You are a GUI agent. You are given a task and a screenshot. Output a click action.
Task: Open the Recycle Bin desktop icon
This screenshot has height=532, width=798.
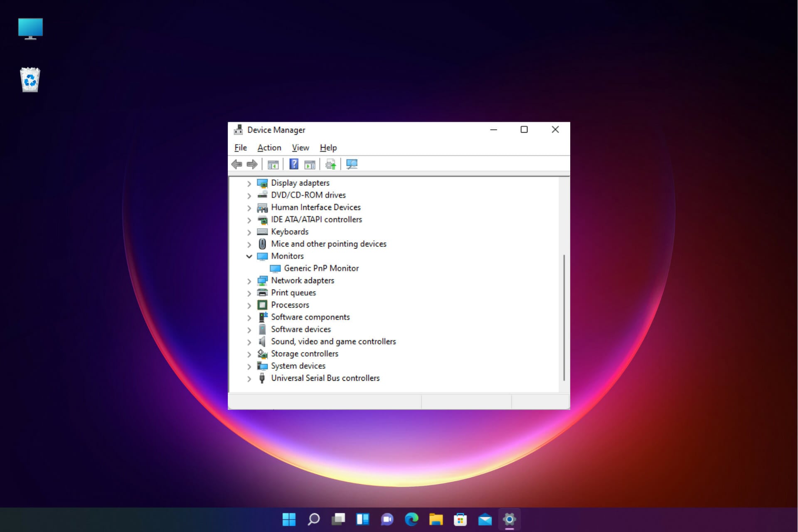click(x=30, y=80)
